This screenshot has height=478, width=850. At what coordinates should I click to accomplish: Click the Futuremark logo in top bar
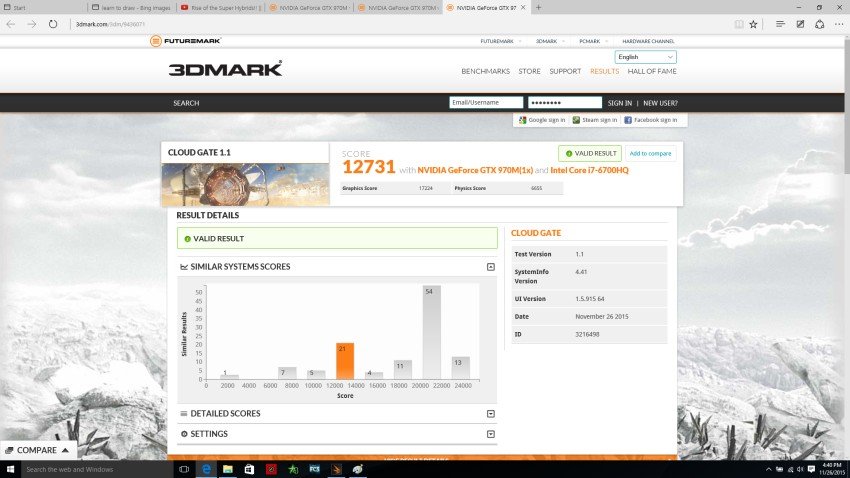tap(186, 41)
